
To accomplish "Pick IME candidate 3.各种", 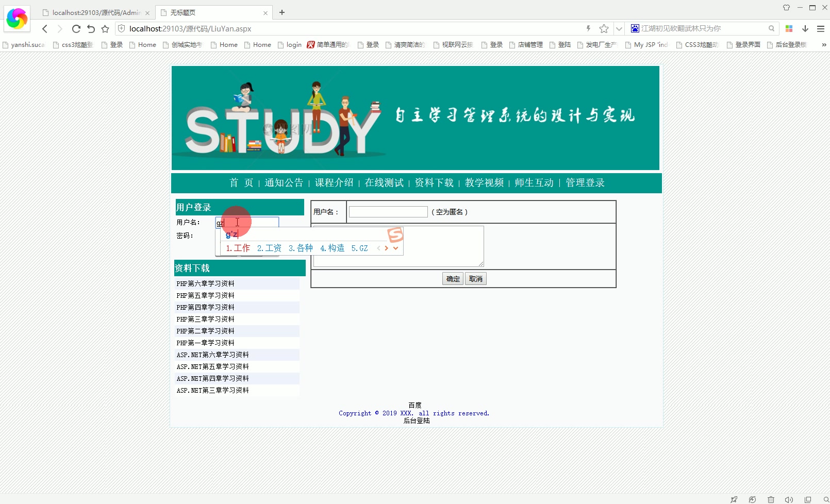I will pyautogui.click(x=301, y=248).
